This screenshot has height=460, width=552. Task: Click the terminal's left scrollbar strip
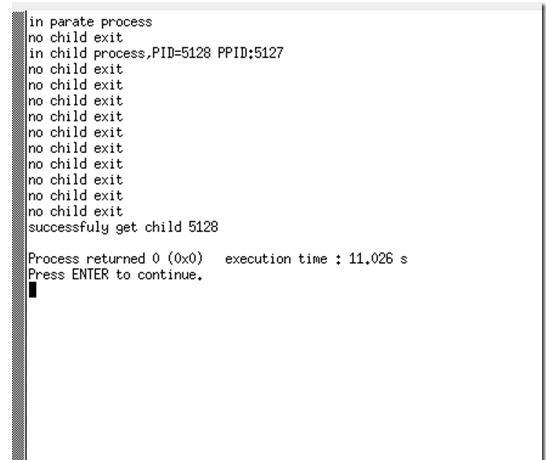18,235
